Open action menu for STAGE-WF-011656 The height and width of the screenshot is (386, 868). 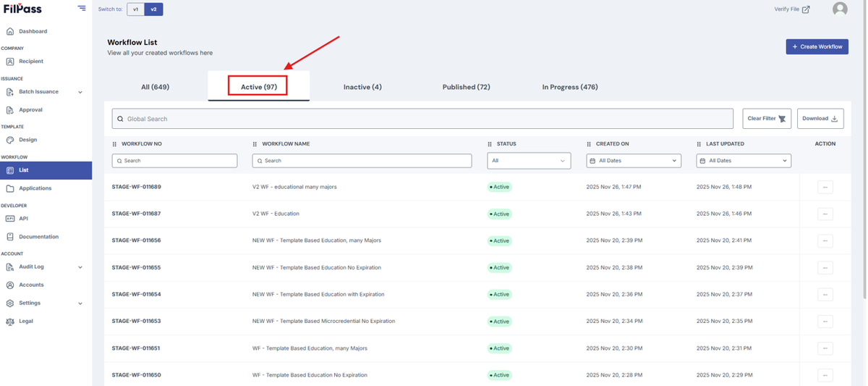(825, 240)
